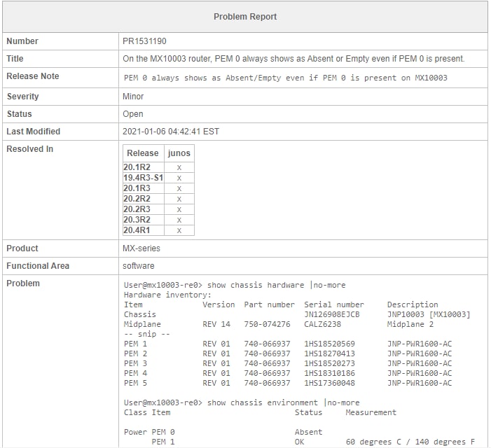
Task: Click the Release column header
Action: pyautogui.click(x=142, y=153)
